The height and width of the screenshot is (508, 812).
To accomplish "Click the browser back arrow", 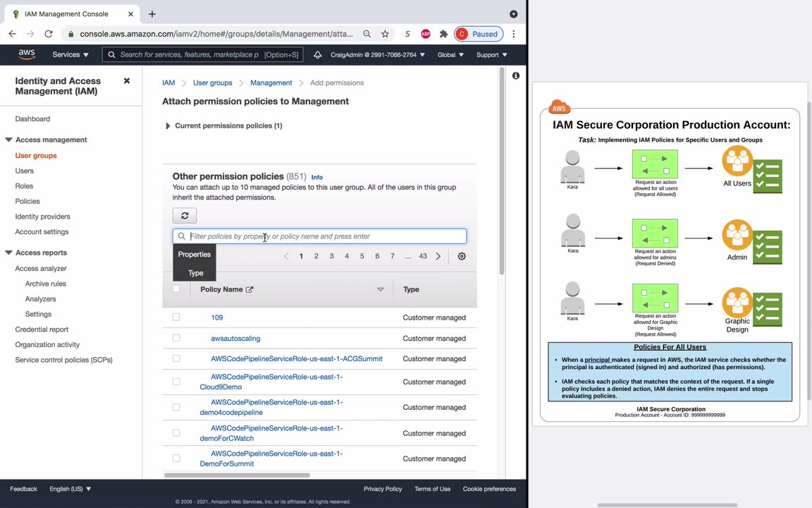I will pyautogui.click(x=13, y=34).
